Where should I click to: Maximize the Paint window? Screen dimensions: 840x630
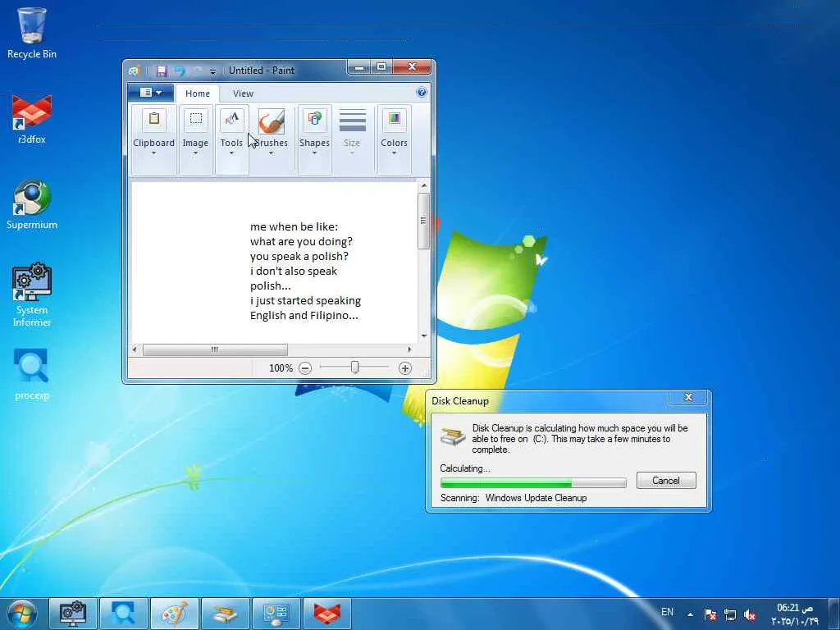[x=381, y=67]
